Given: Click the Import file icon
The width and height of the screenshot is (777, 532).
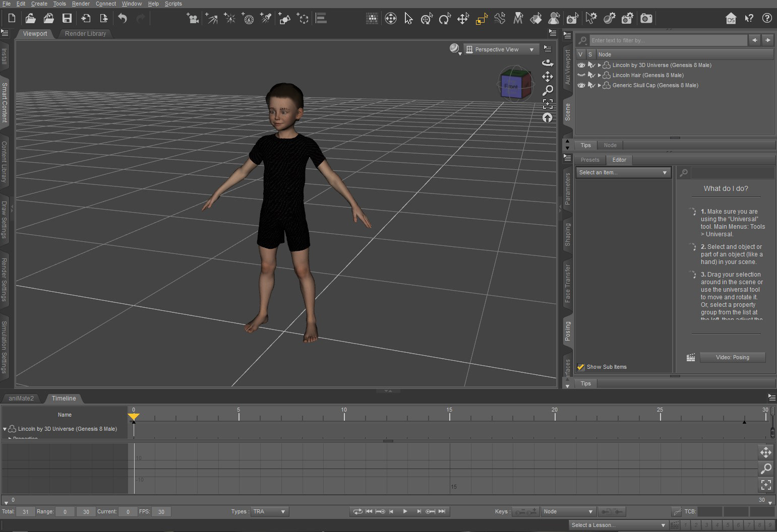Looking at the screenshot, I should pos(86,19).
